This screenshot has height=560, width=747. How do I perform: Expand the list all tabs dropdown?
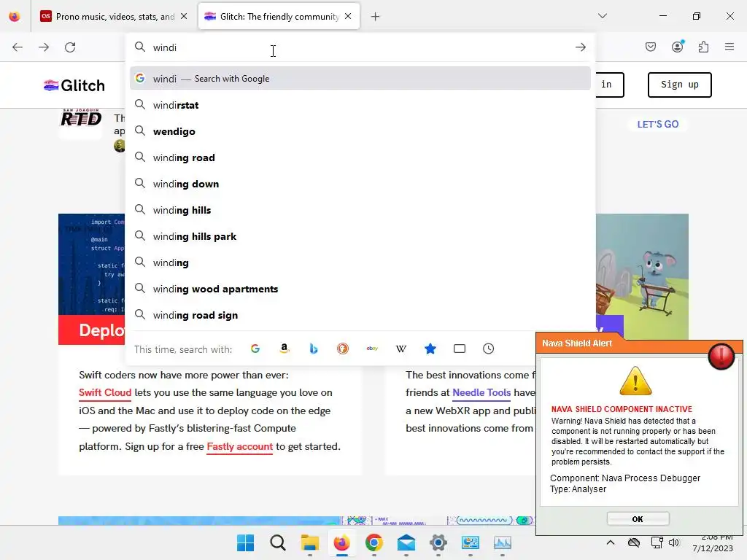point(603,16)
